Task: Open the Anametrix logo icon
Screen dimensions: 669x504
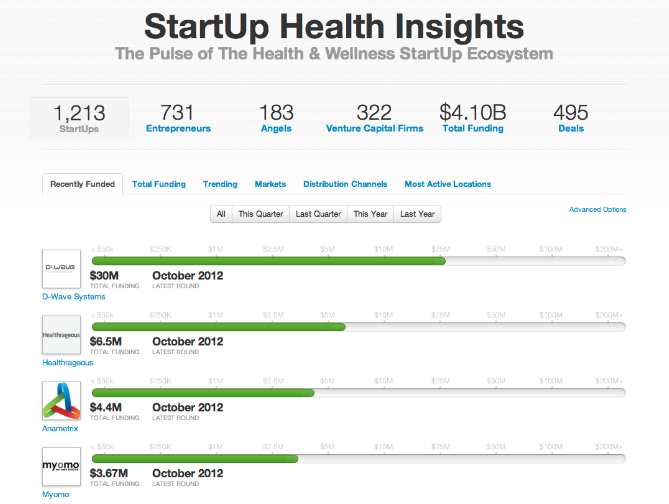Action: [61, 400]
